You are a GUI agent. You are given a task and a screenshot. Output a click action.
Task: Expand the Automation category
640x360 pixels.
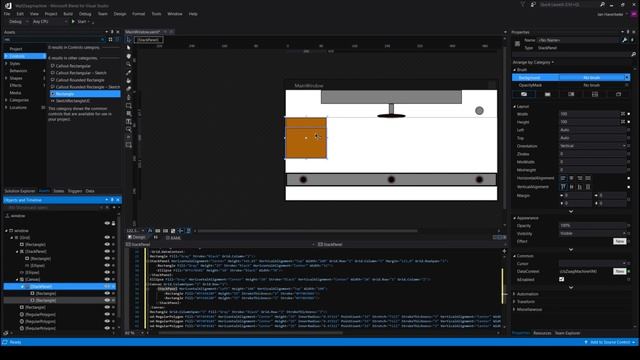click(514, 294)
